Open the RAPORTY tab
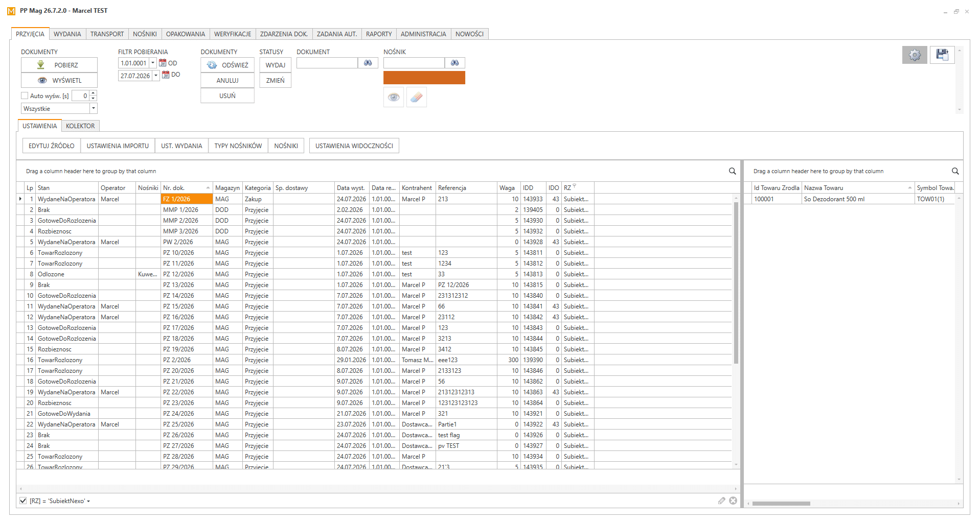This screenshot has height=523, width=980. (x=379, y=34)
